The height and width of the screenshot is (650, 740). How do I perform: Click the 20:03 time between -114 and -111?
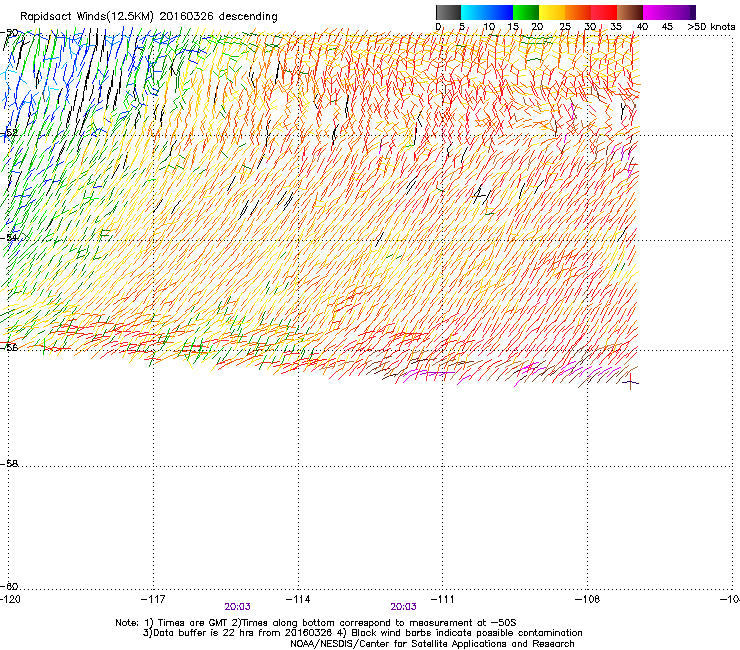point(404,607)
